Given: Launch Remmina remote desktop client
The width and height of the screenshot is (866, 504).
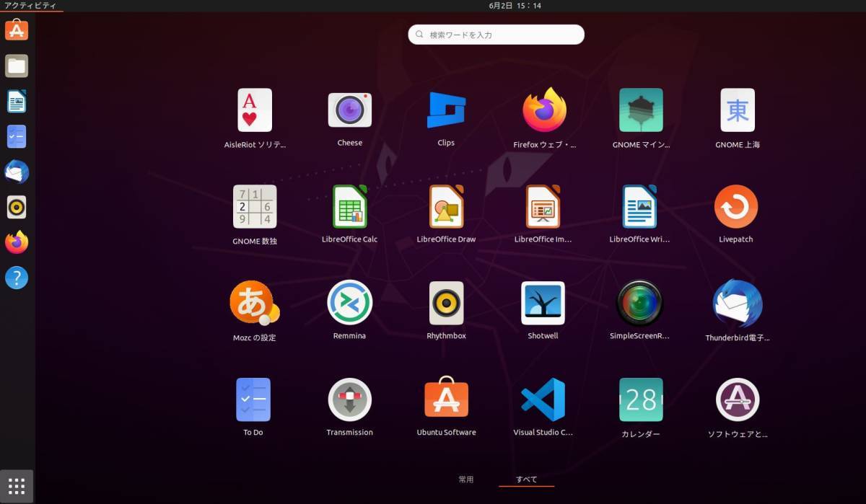Looking at the screenshot, I should point(350,303).
